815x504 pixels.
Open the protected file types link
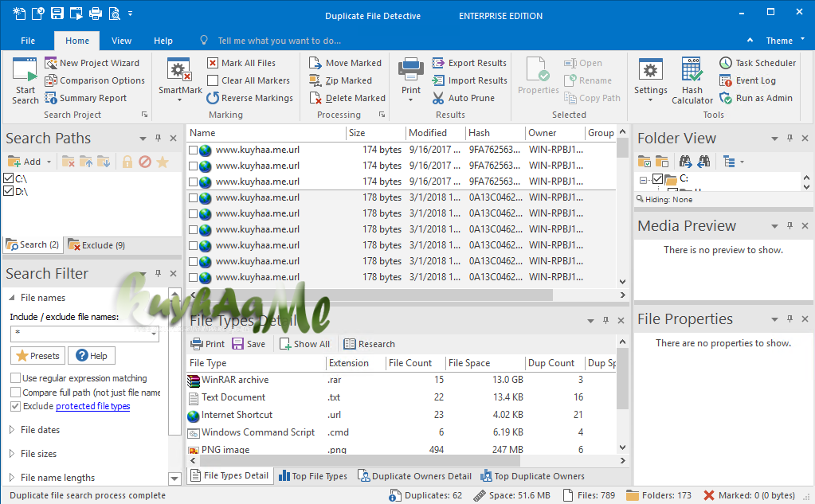click(93, 406)
